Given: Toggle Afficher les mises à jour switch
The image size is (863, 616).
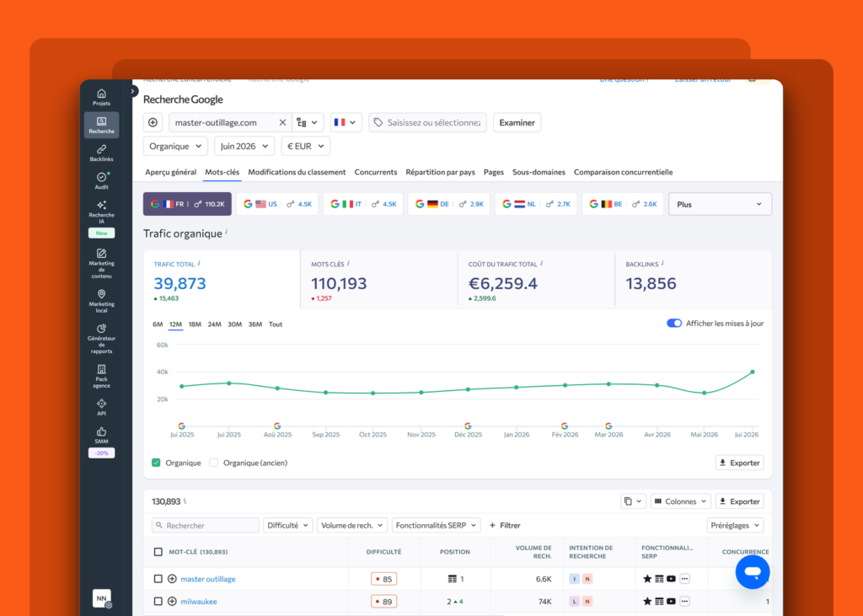Looking at the screenshot, I should point(674,323).
